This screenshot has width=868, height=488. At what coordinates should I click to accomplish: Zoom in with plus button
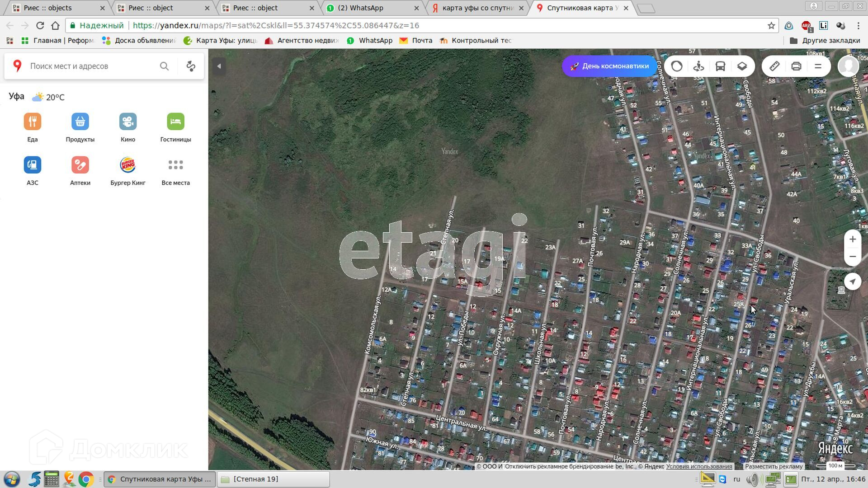pos(852,239)
